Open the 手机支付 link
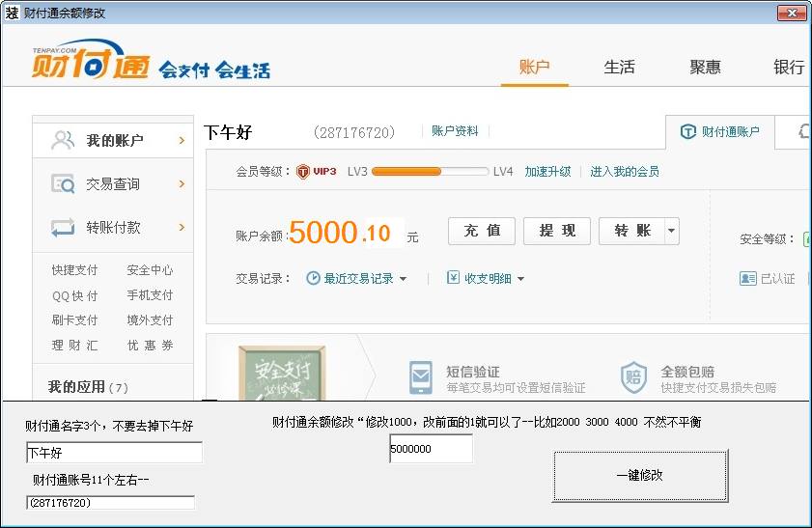Screen dimensions: 812x528 tap(150, 295)
